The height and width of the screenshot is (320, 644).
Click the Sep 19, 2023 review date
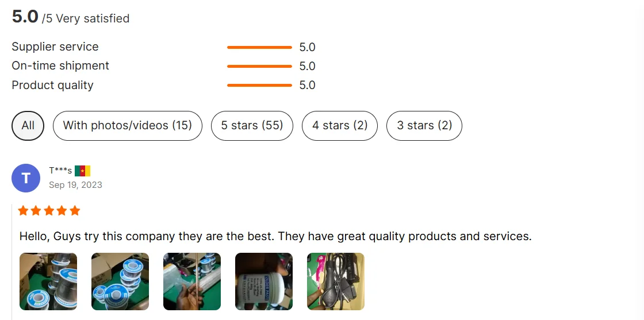point(75,184)
